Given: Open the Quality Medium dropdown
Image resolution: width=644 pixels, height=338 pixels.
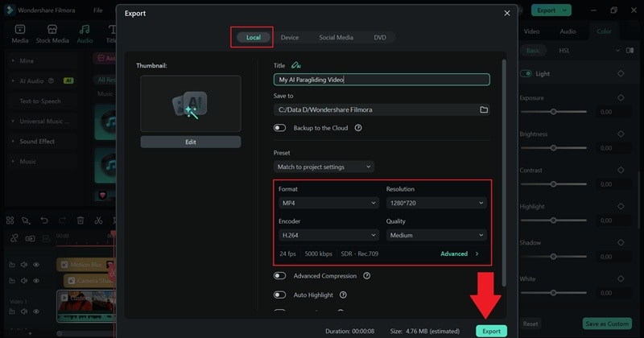Looking at the screenshot, I should point(436,235).
